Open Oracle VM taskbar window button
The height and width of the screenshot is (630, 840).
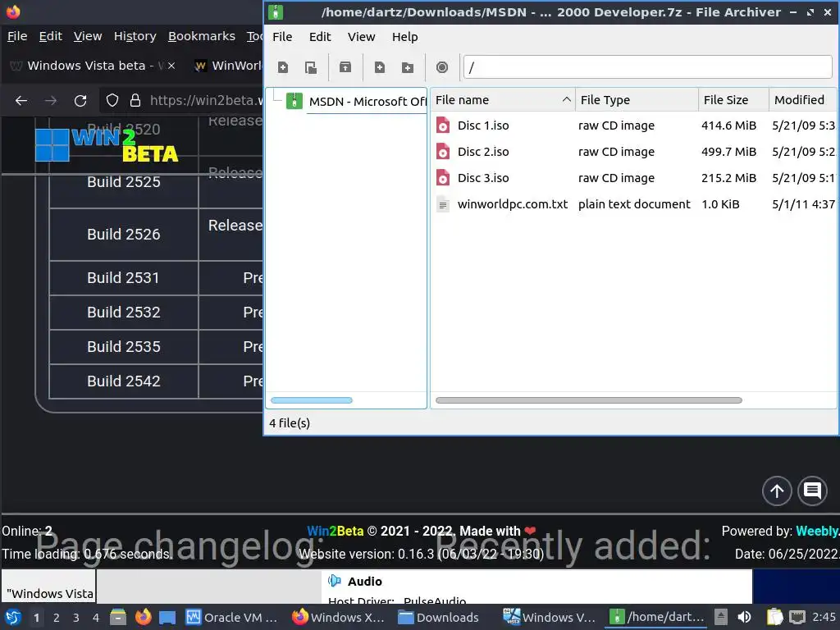[232, 618]
